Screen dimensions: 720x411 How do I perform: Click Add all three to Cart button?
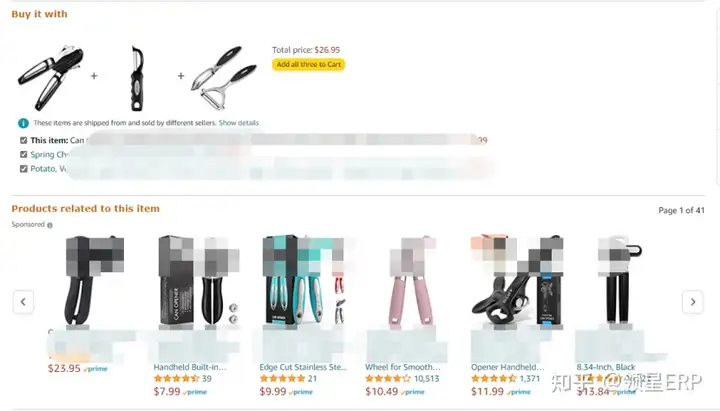coord(308,64)
